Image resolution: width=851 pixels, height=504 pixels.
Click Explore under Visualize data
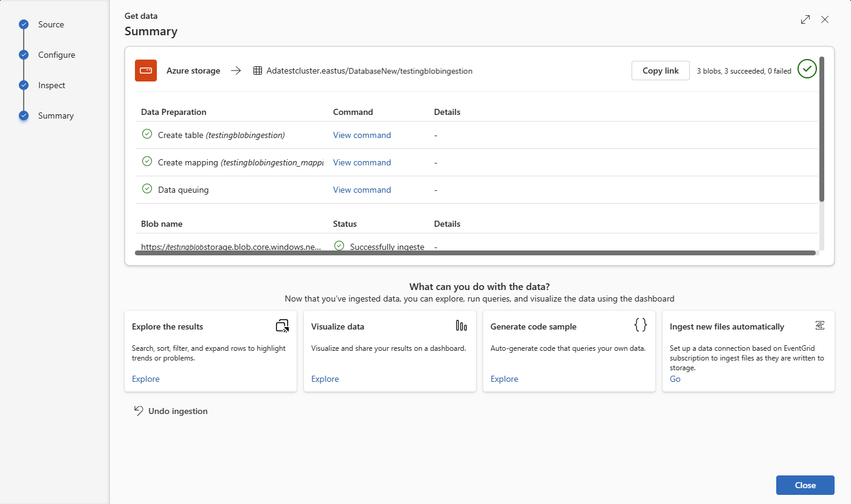pos(325,379)
